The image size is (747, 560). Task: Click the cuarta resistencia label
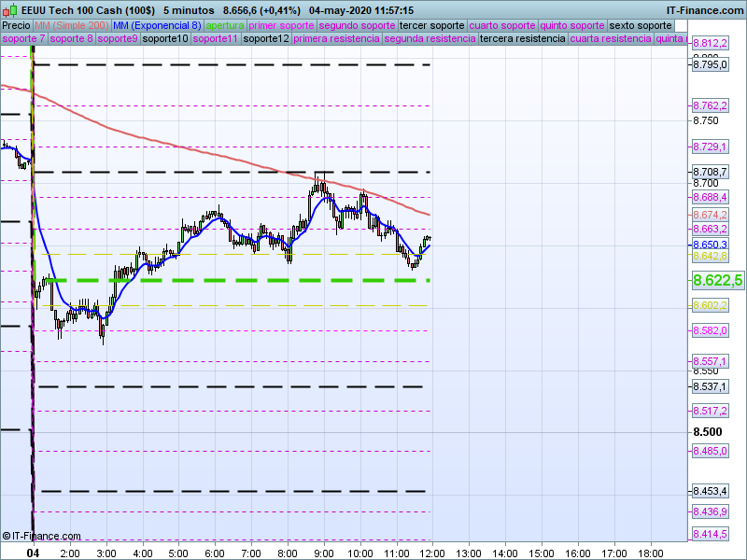tap(611, 39)
